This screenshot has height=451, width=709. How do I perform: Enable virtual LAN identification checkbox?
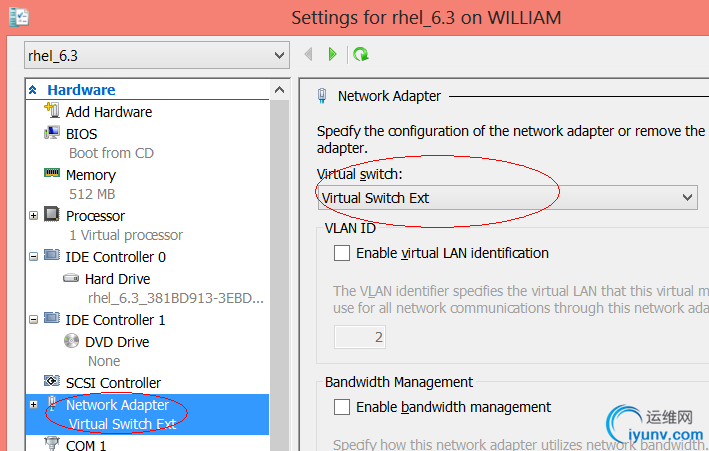click(x=342, y=253)
